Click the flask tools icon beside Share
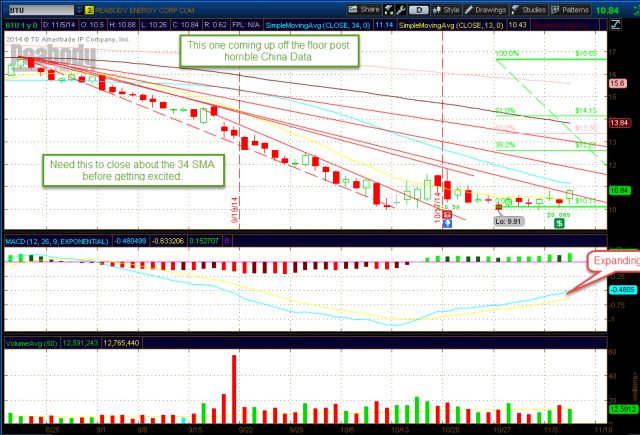This screenshot has width=640, height=435. (389, 10)
